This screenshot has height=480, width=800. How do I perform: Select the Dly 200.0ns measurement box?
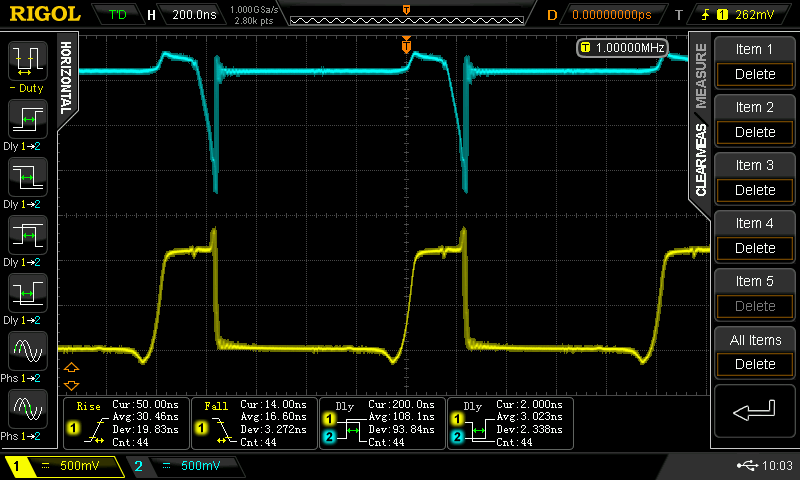382,423
